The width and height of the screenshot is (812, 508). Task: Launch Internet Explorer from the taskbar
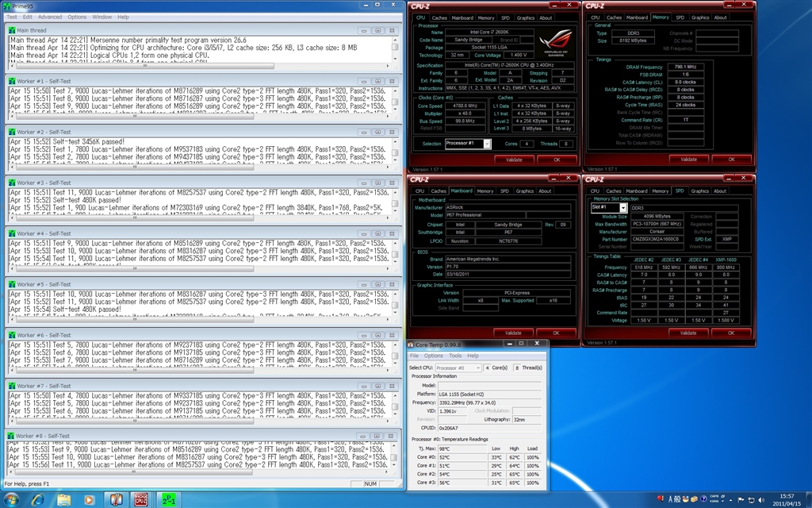38,500
